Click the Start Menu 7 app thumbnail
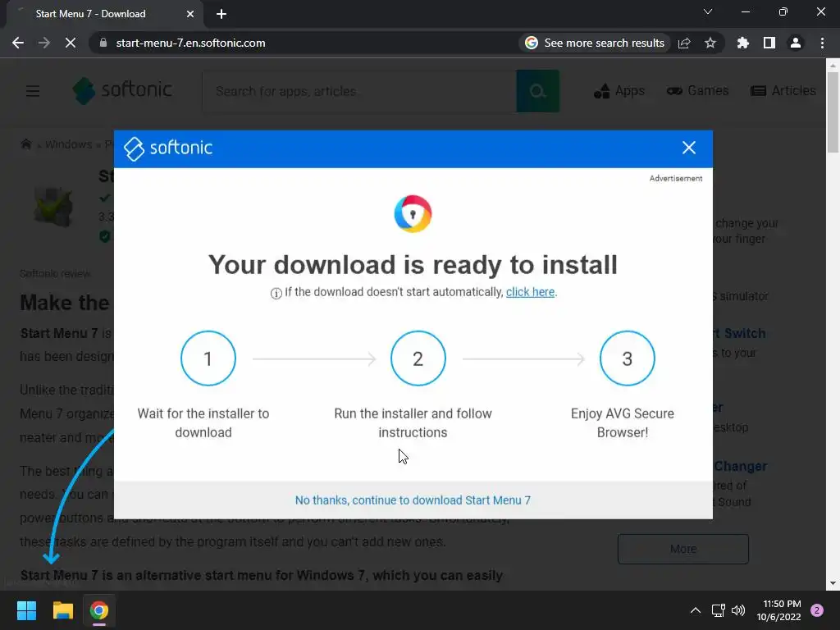This screenshot has height=630, width=840. tap(53, 206)
